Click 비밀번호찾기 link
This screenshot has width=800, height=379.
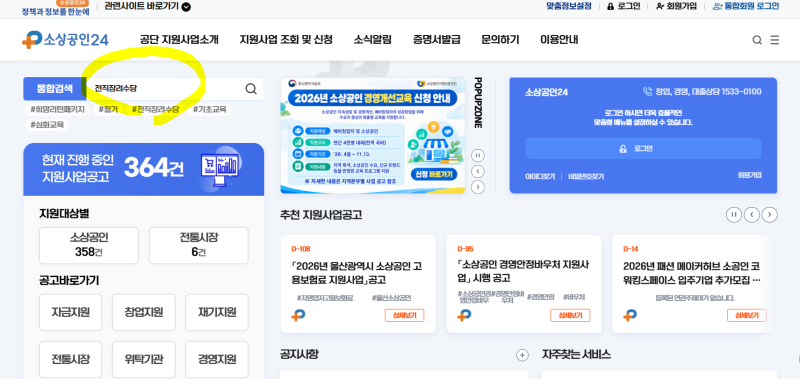[586, 176]
